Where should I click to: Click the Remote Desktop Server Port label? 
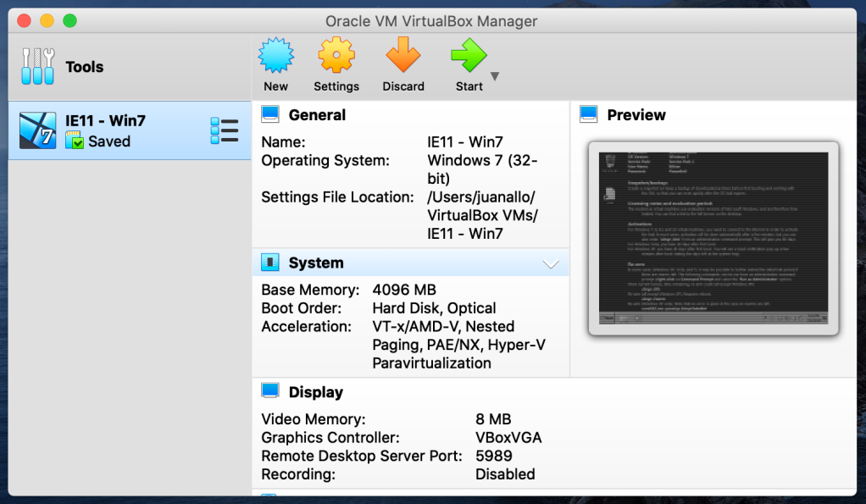click(x=362, y=456)
